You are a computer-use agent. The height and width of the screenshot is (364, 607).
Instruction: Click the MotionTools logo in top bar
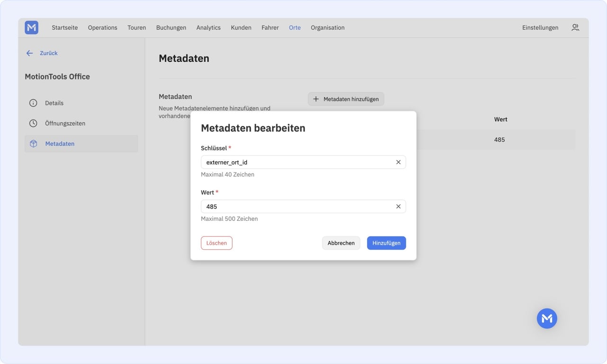32,27
